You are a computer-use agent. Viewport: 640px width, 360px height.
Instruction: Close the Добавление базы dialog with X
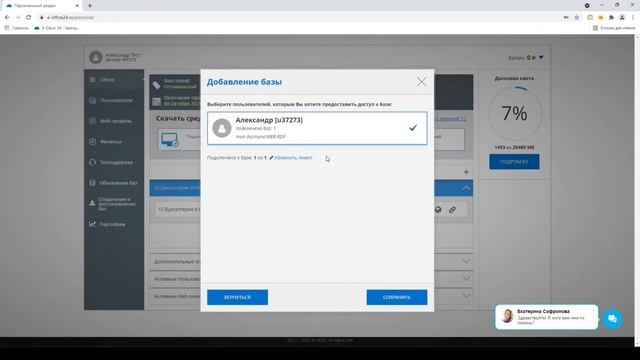[421, 82]
